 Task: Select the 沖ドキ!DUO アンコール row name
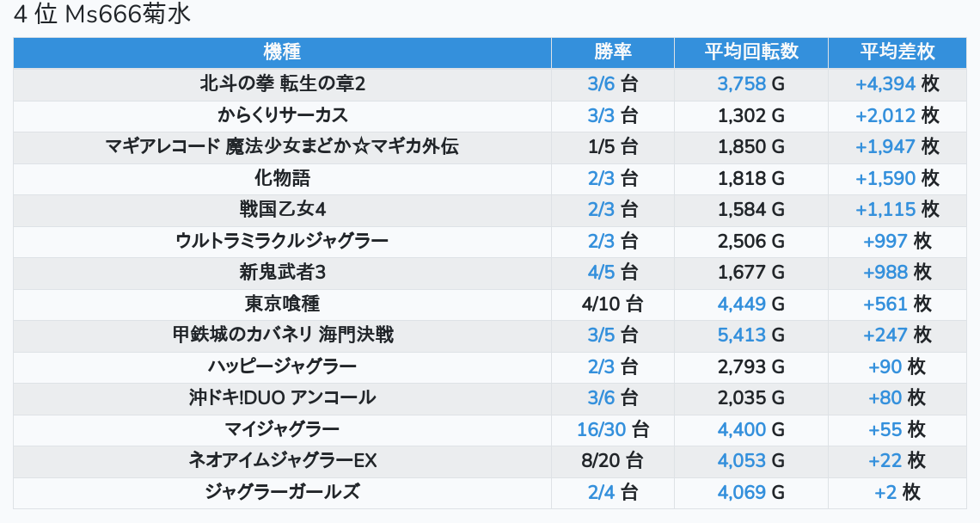[x=282, y=397]
